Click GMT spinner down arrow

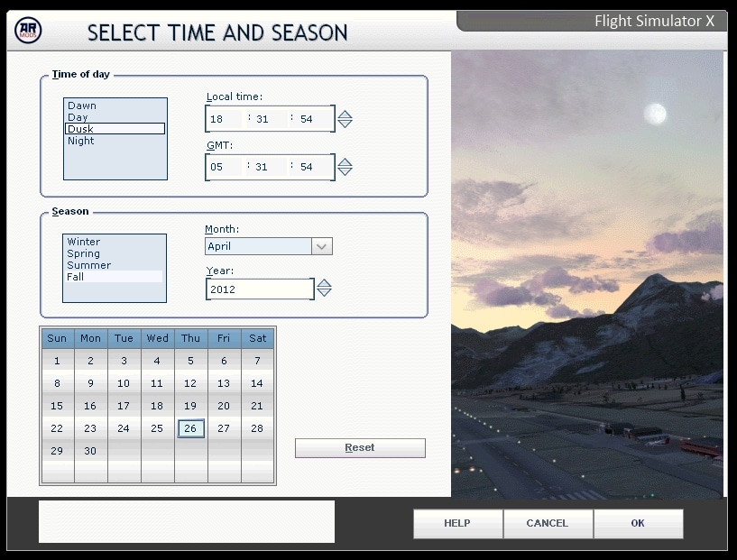[345, 172]
